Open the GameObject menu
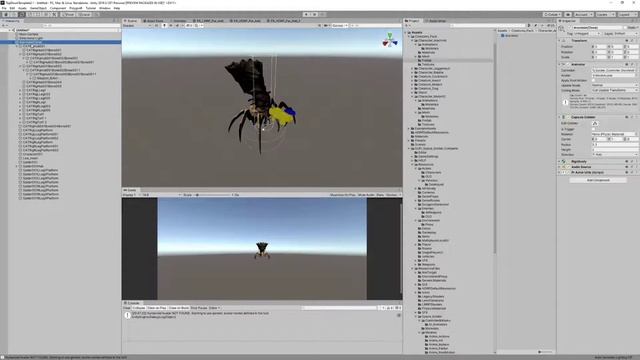This screenshot has height=360, width=640. pos(38,8)
